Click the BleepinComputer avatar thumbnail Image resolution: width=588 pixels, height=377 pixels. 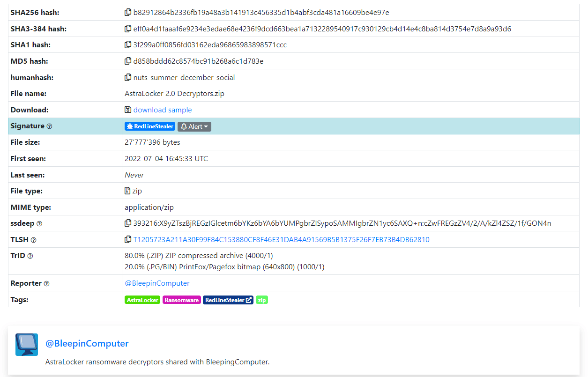tap(27, 345)
